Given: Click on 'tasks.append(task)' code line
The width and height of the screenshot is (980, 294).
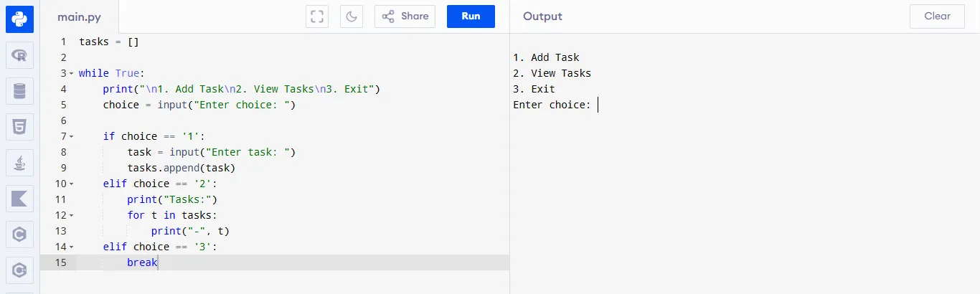Looking at the screenshot, I should tap(182, 168).
